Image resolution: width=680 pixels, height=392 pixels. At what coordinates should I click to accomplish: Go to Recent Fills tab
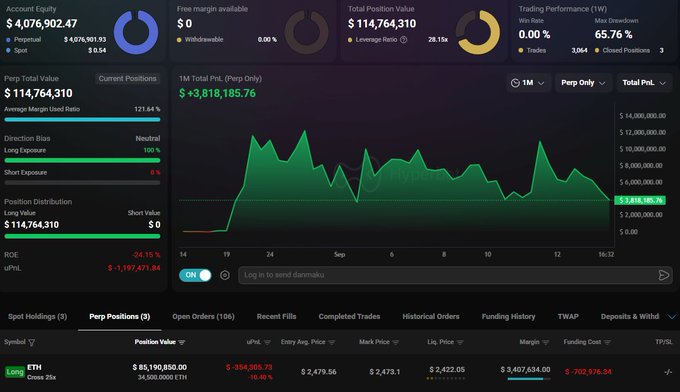[x=276, y=317]
